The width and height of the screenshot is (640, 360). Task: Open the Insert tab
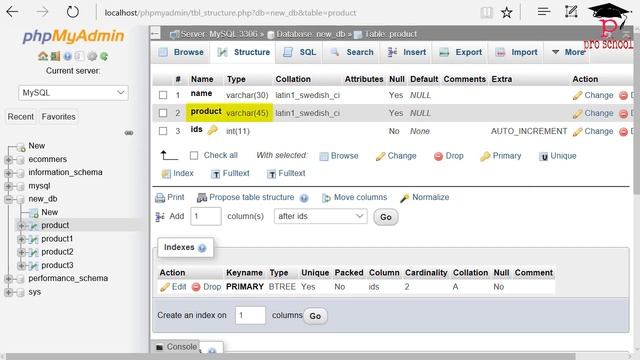click(x=407, y=52)
